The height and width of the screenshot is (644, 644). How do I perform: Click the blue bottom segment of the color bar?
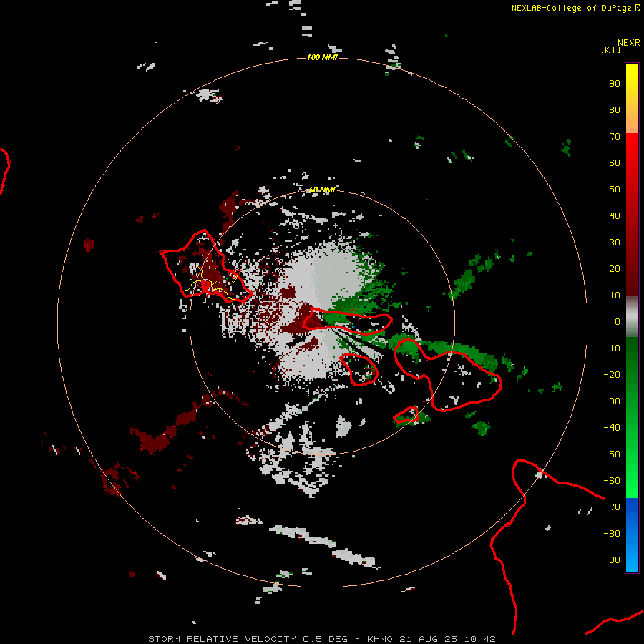coord(632,535)
